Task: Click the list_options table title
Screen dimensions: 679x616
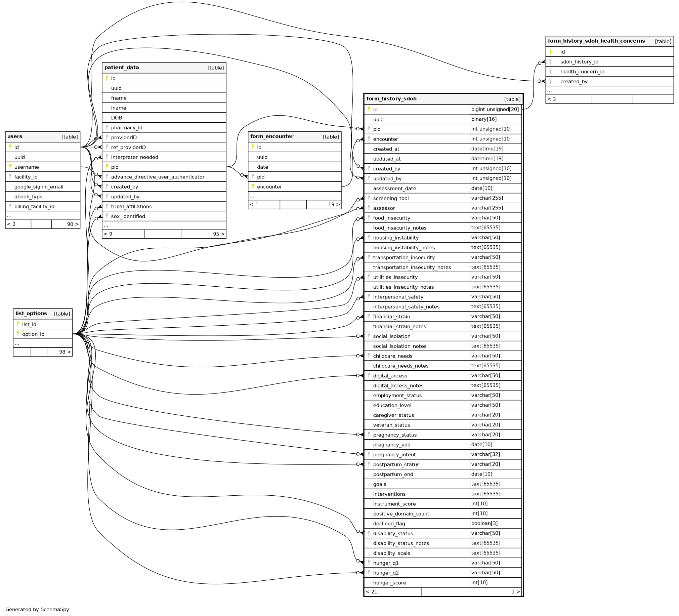Action: pyautogui.click(x=31, y=314)
